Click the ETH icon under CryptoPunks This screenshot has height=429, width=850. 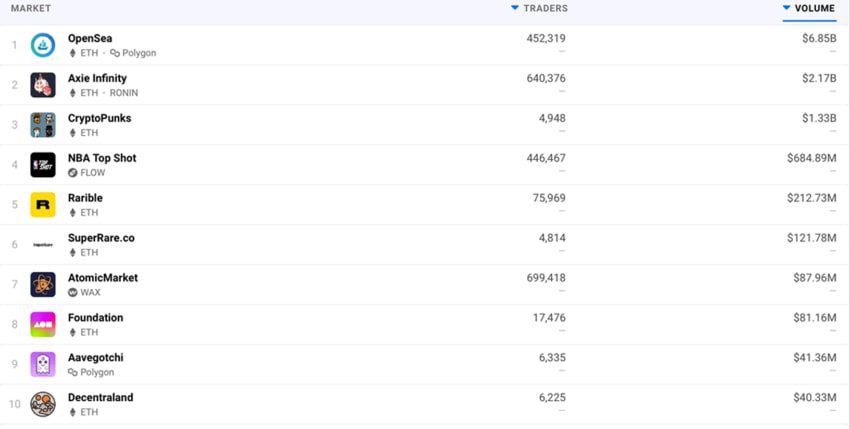pos(73,133)
